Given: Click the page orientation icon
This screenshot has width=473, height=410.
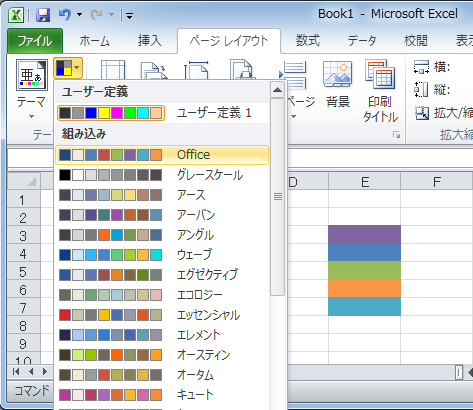Looking at the screenshot, I should pos(154,70).
